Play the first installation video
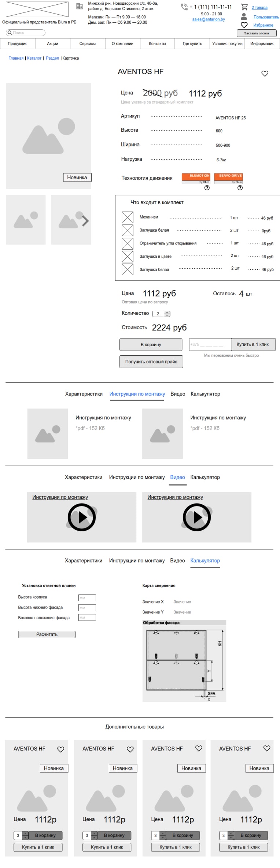This screenshot has height=868, width=280. coord(82,517)
